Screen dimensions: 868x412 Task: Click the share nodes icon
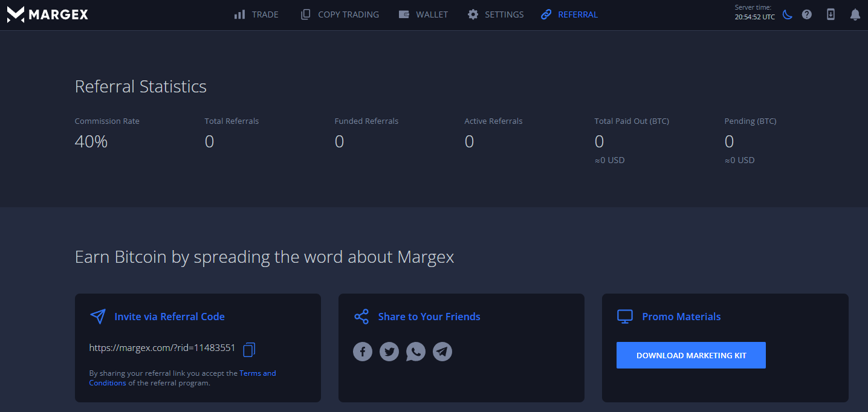361,317
